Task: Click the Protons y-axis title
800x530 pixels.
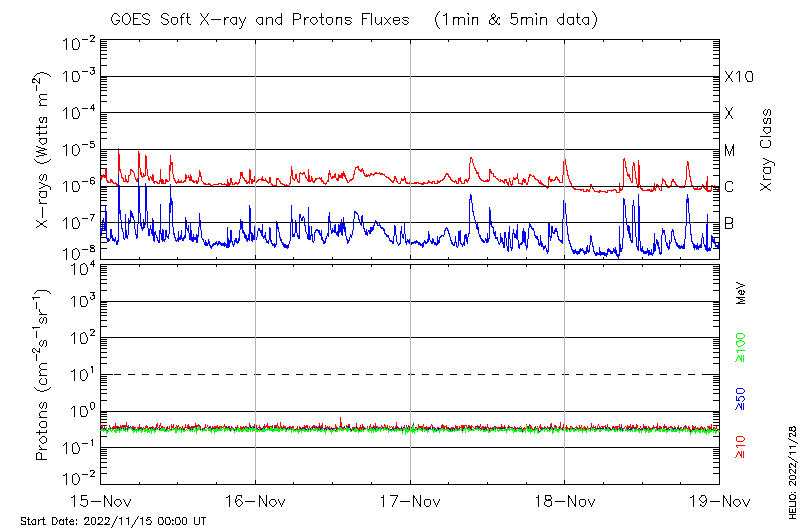Action: (43, 375)
